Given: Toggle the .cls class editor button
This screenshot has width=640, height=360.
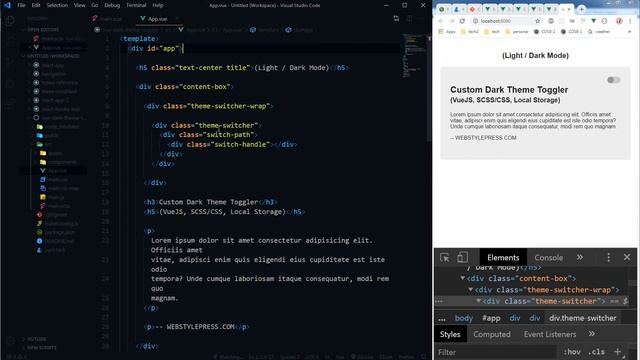Looking at the screenshot, I should 596,352.
